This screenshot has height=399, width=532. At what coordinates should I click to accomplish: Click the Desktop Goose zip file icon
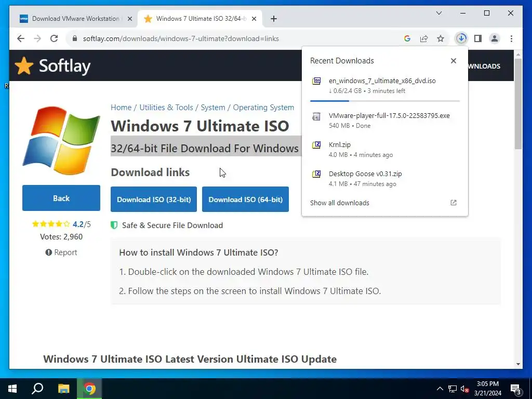click(316, 175)
